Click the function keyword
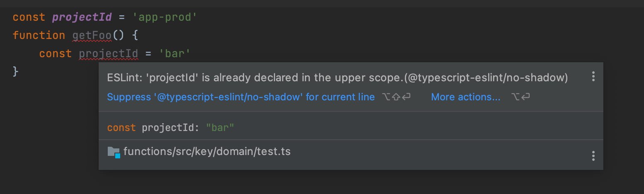This screenshot has width=644, height=194. point(39,35)
